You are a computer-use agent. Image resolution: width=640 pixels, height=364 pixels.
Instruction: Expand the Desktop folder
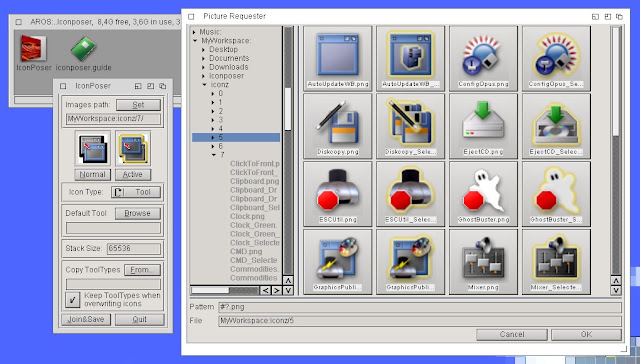tap(204, 49)
